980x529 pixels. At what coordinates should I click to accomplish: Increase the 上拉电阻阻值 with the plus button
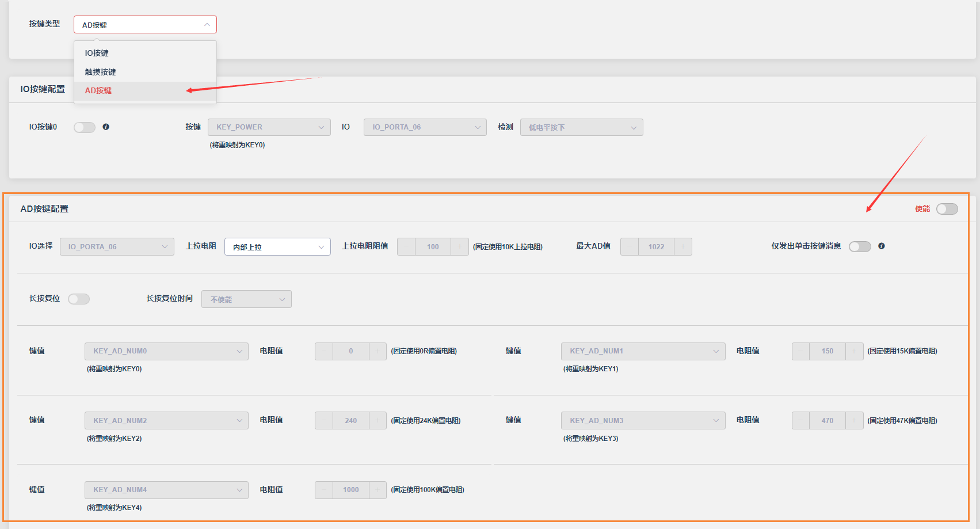460,246
